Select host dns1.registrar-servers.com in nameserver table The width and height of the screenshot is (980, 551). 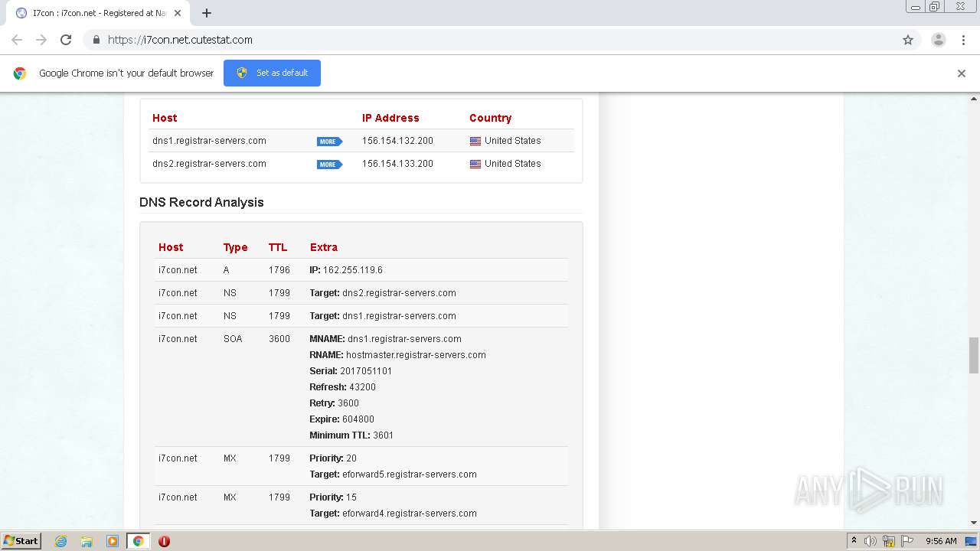[x=209, y=141]
